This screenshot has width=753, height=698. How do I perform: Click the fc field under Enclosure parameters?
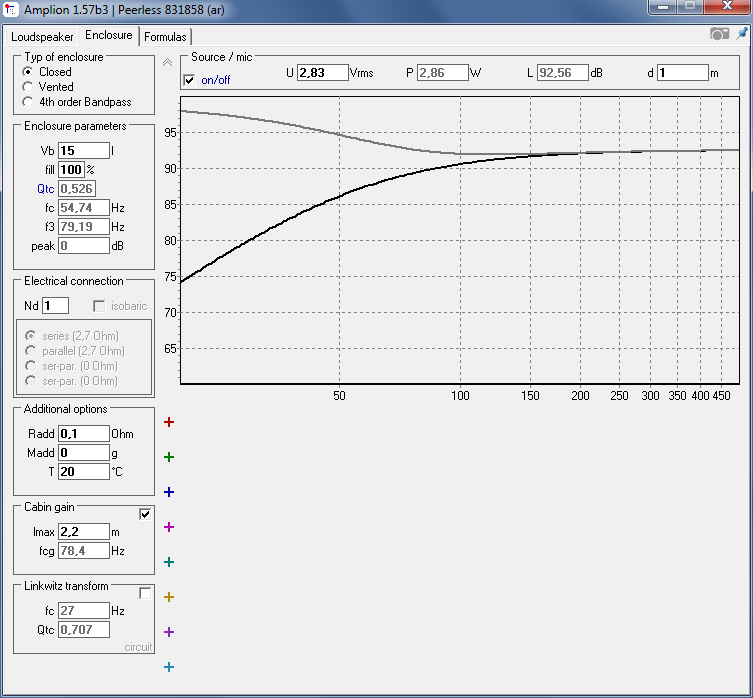84,208
